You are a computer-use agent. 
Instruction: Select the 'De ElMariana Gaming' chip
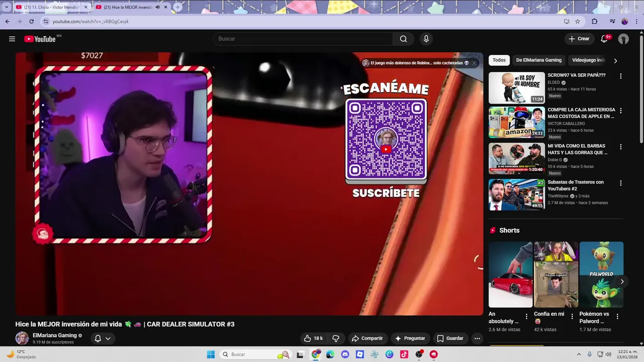pyautogui.click(x=539, y=60)
